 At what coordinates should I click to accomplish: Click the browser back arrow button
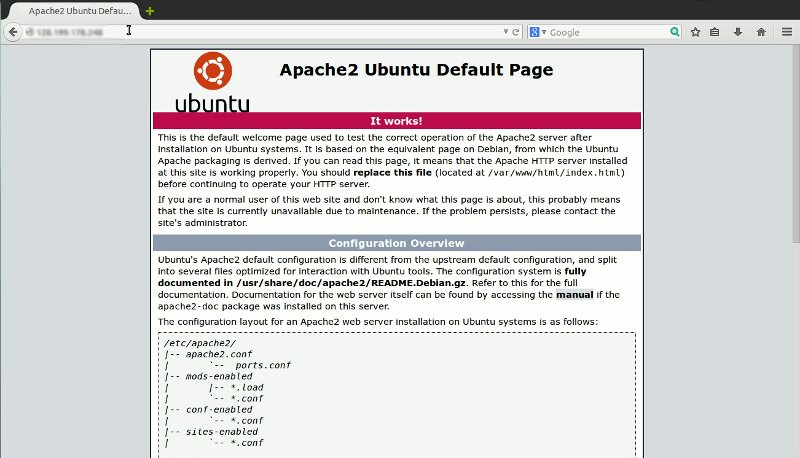point(13,32)
